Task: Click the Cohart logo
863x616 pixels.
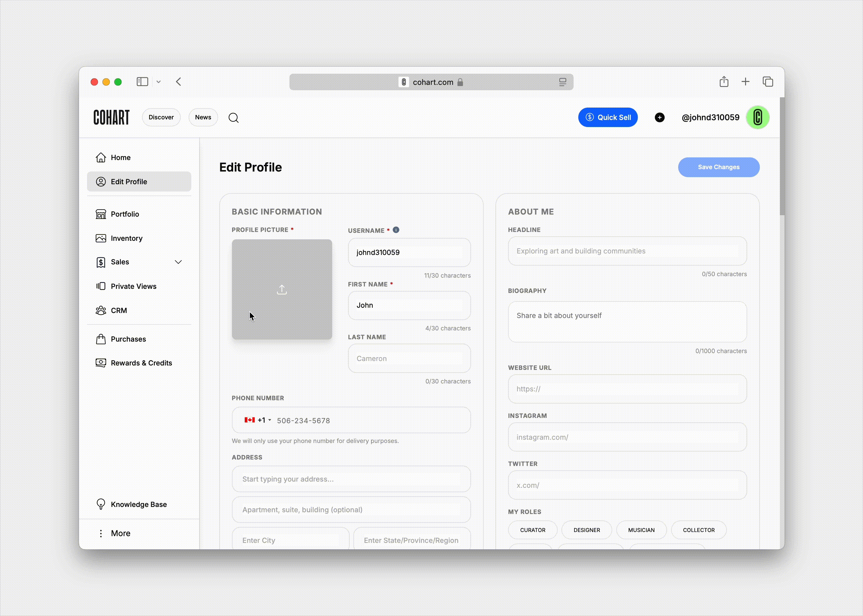Action: 111,117
